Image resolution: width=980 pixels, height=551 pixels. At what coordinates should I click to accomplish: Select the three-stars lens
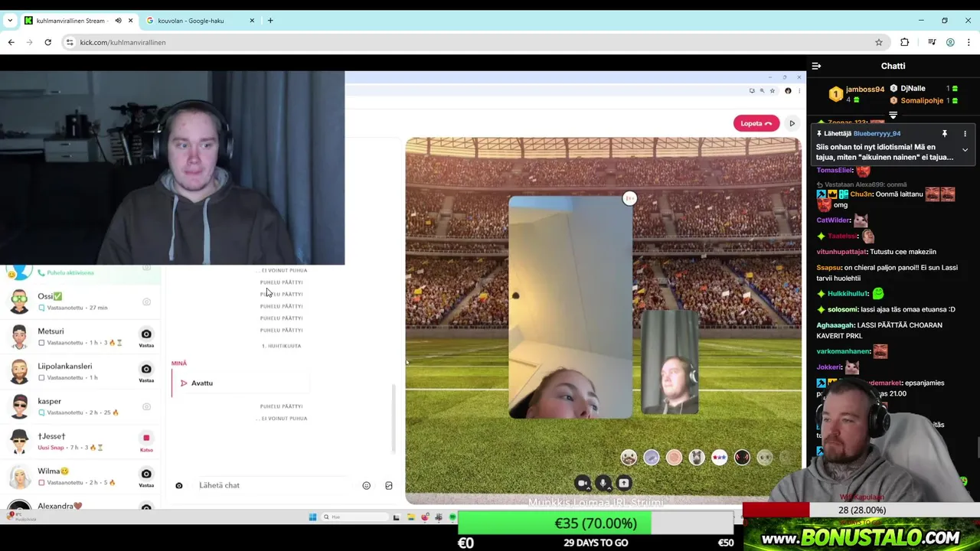pyautogui.click(x=719, y=458)
